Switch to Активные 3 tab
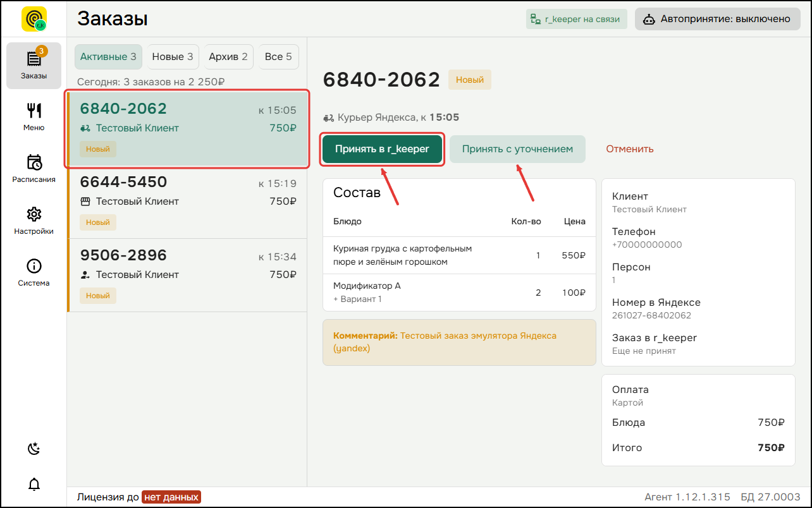Viewport: 812px width, 508px height. click(x=108, y=57)
